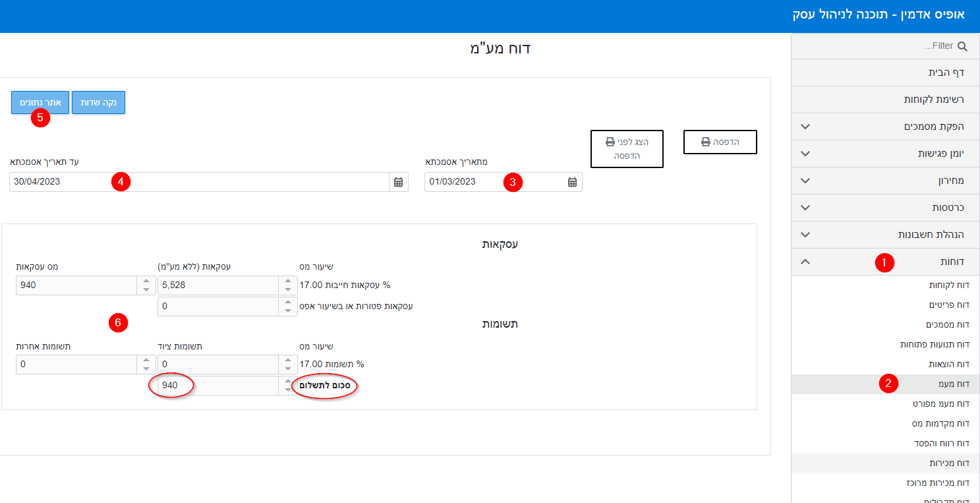Viewport: 980px width, 503px height.
Task: Increase מס עסקאות value with up arrow
Action: click(146, 281)
